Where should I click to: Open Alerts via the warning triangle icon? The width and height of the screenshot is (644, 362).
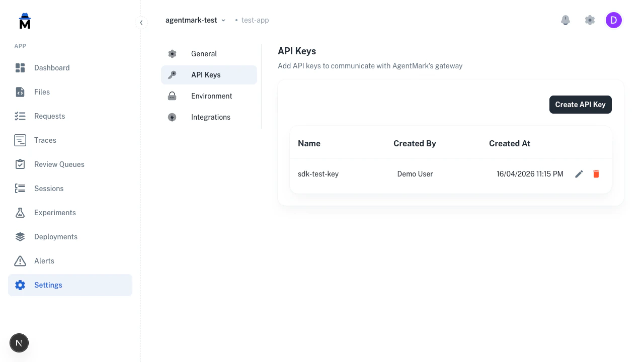[20, 261]
